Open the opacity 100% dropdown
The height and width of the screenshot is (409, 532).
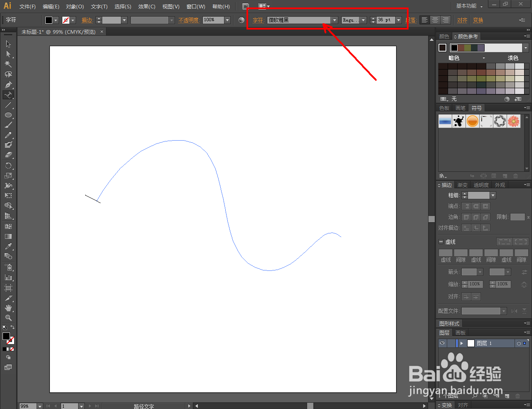tap(227, 20)
